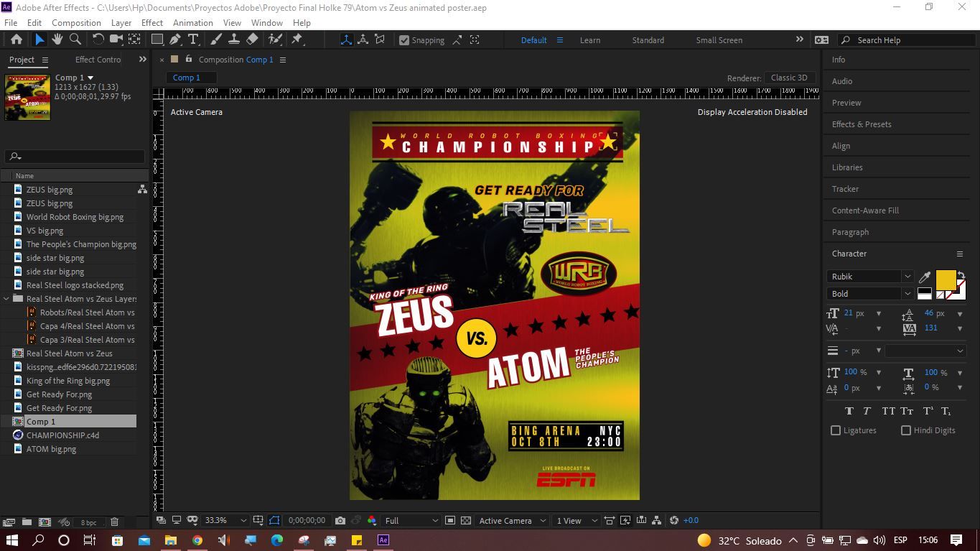
Task: Select the Pen tool
Action: (176, 40)
